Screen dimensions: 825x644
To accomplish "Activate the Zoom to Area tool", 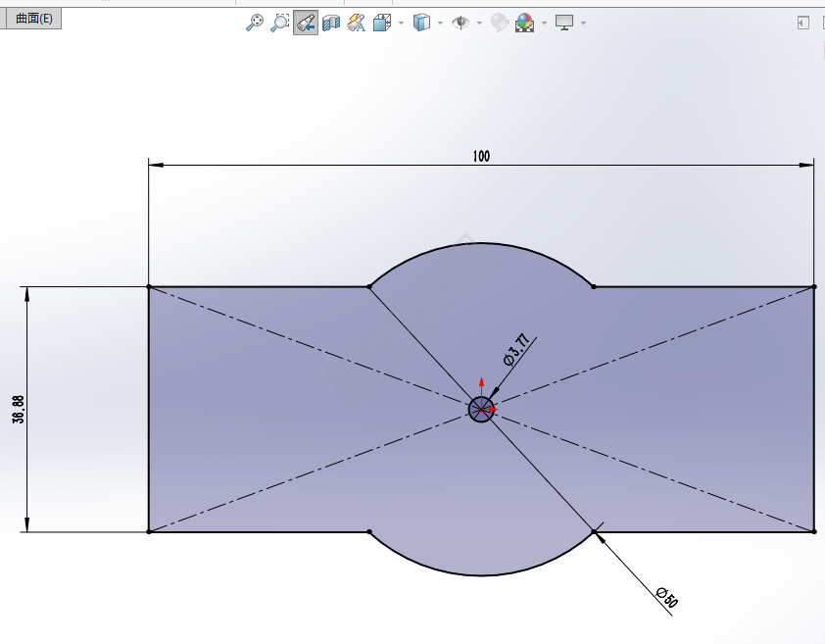I will [279, 23].
